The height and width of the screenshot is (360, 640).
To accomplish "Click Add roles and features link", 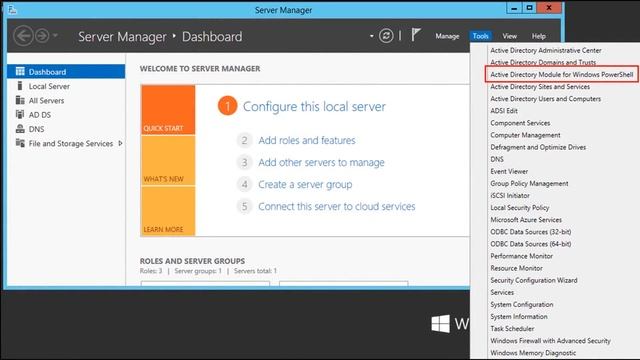I will pyautogui.click(x=307, y=140).
